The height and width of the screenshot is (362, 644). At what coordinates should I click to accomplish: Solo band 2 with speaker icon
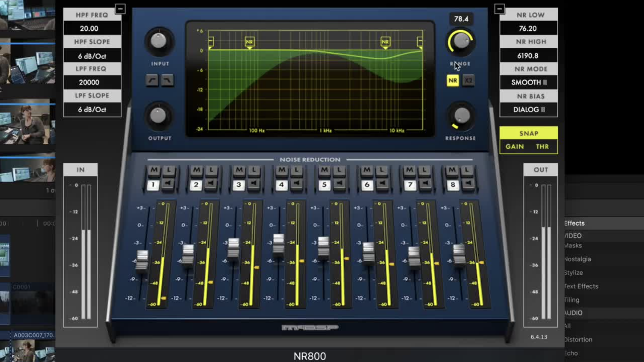coord(211,184)
